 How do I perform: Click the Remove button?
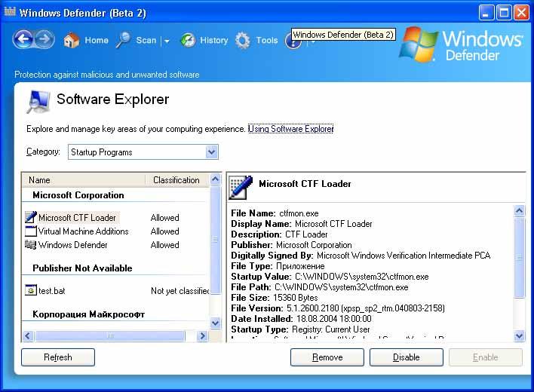tap(327, 357)
